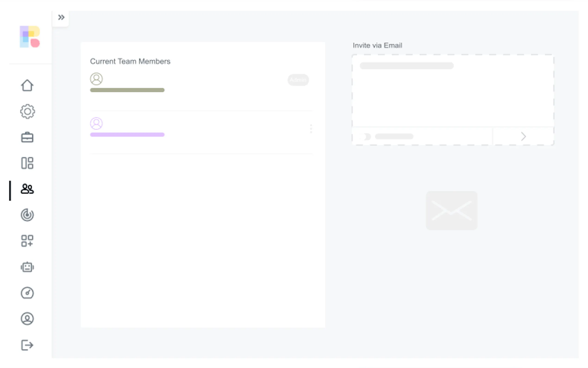588x368 pixels.
Task: Open the layout panels view in sidebar
Action: pyautogui.click(x=27, y=163)
